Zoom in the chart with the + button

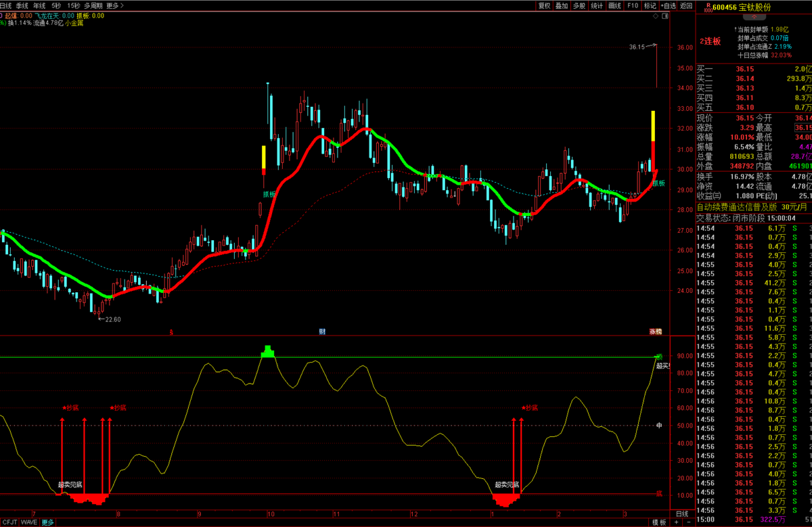(x=676, y=522)
